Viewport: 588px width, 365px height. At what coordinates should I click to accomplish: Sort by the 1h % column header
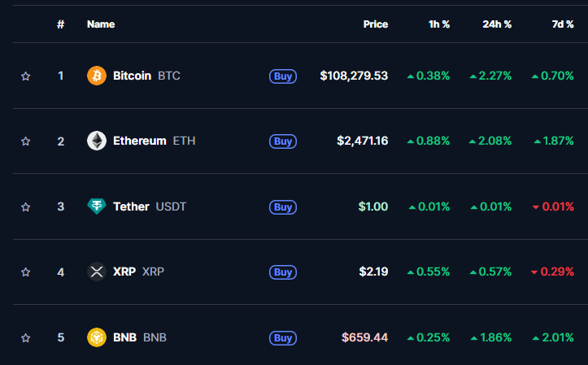438,24
